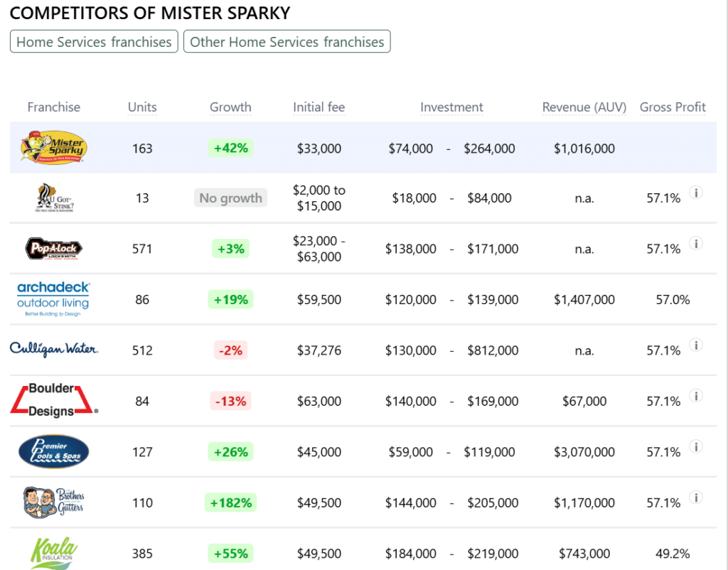Click the $743,000 revenue value

584,554
